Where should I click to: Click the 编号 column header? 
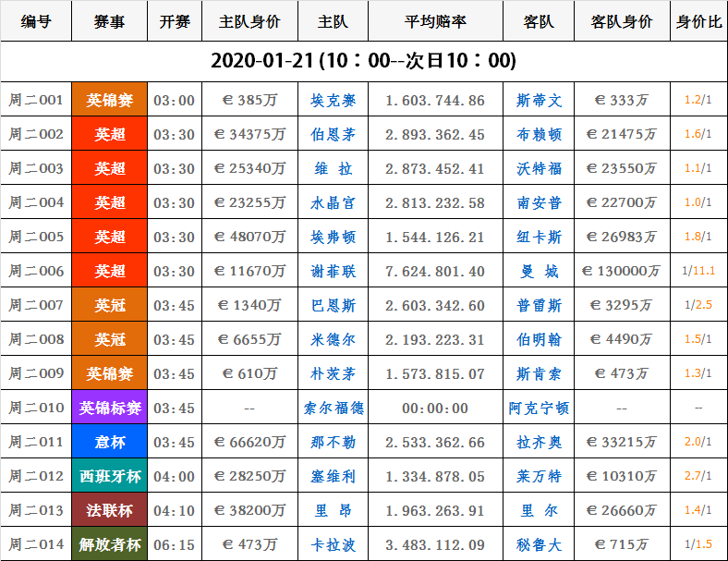[36, 21]
